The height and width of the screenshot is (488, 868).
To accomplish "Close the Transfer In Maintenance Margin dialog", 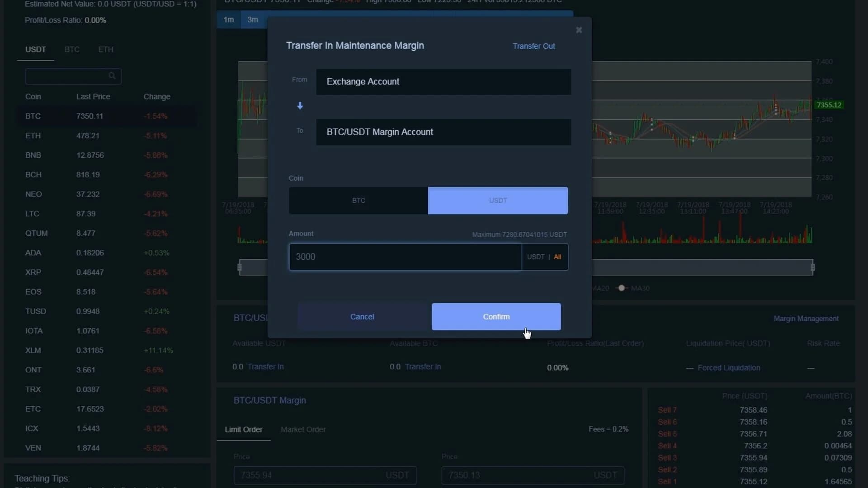I will [579, 30].
